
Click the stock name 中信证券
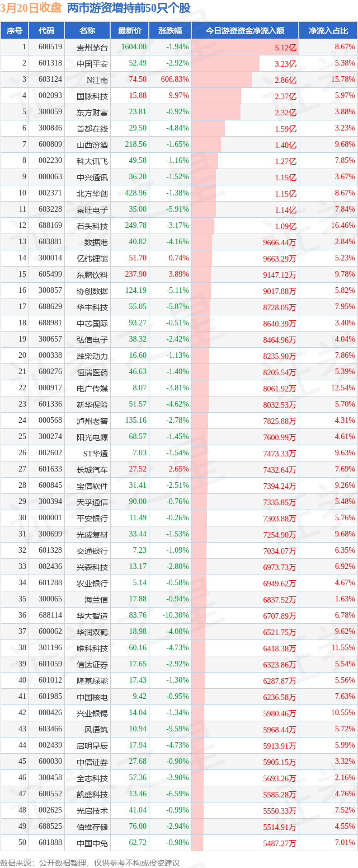(x=93, y=762)
